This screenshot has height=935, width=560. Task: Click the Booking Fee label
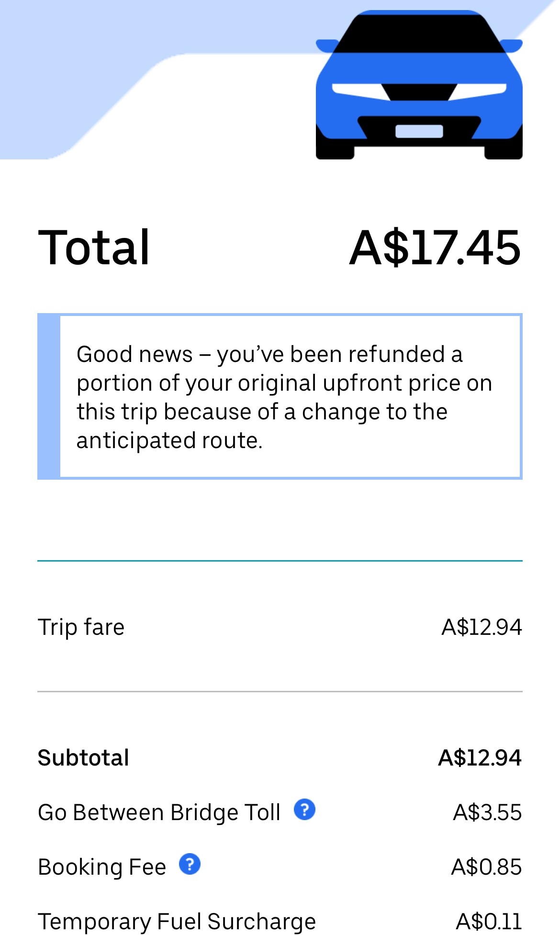[x=102, y=867]
